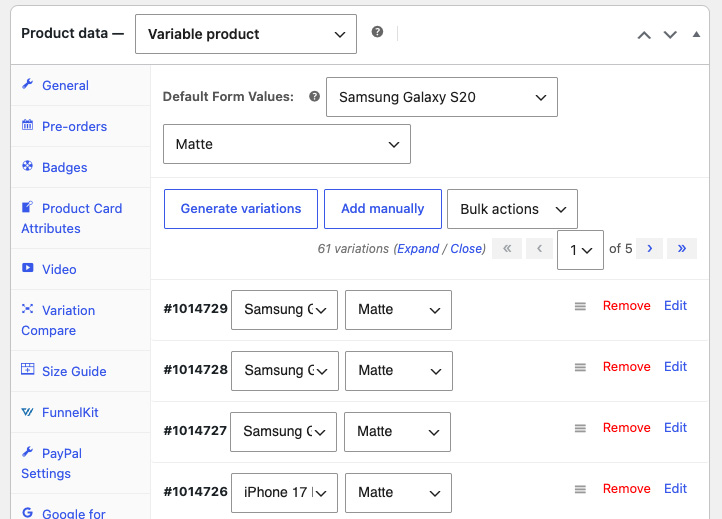Screen dimensions: 722x519
Task: Open model dropdown for variation #1014728
Action: coord(285,371)
